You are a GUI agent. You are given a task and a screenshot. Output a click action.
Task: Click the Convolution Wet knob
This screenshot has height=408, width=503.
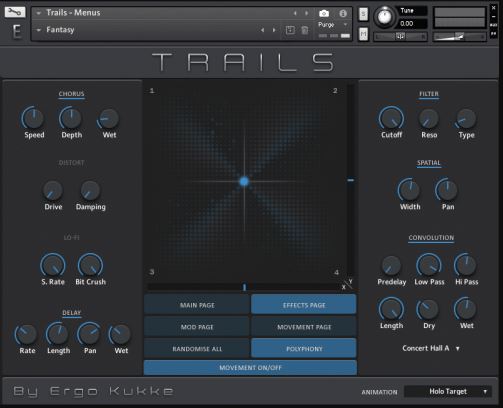click(466, 309)
